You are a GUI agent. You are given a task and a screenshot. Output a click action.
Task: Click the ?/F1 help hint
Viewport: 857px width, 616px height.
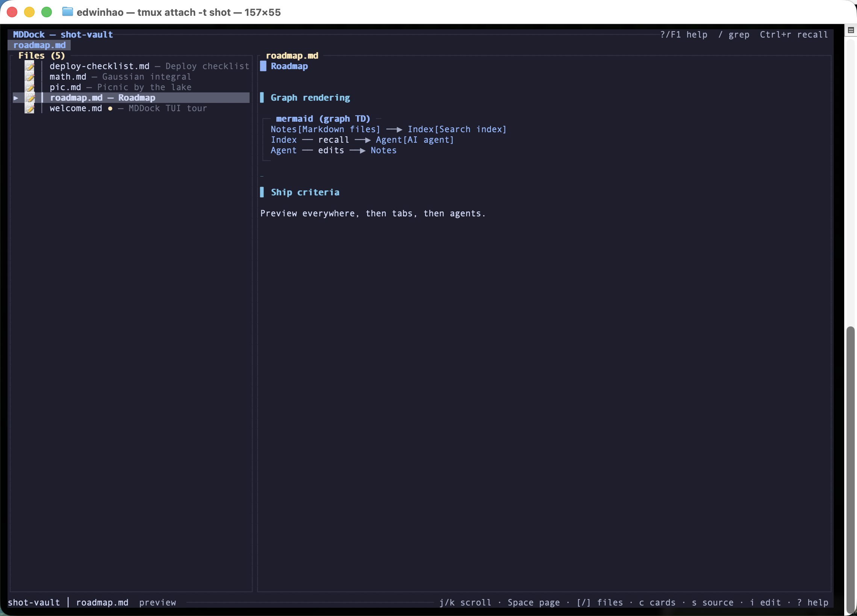click(x=684, y=35)
